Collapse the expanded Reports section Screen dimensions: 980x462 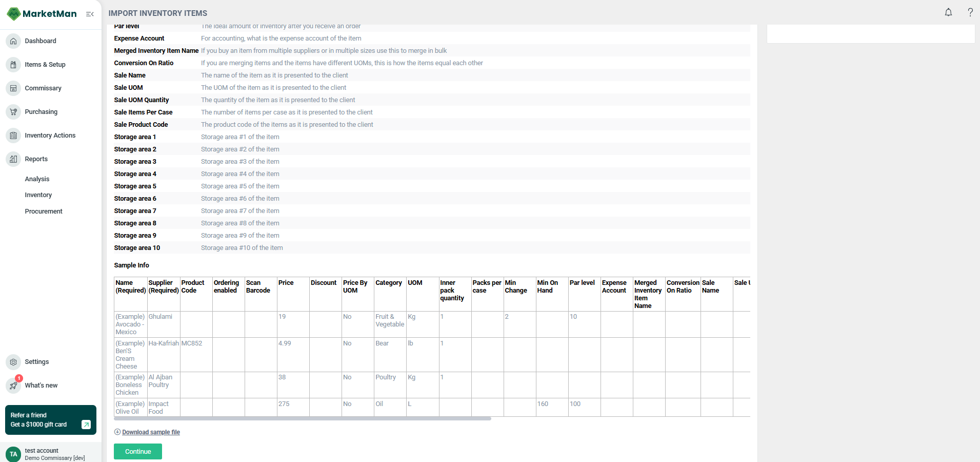[35, 159]
